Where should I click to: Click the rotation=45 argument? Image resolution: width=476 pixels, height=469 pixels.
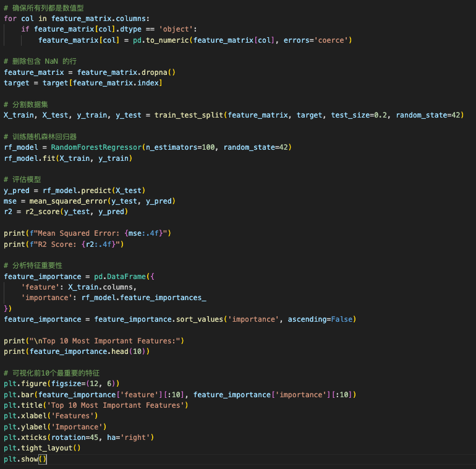(x=75, y=437)
